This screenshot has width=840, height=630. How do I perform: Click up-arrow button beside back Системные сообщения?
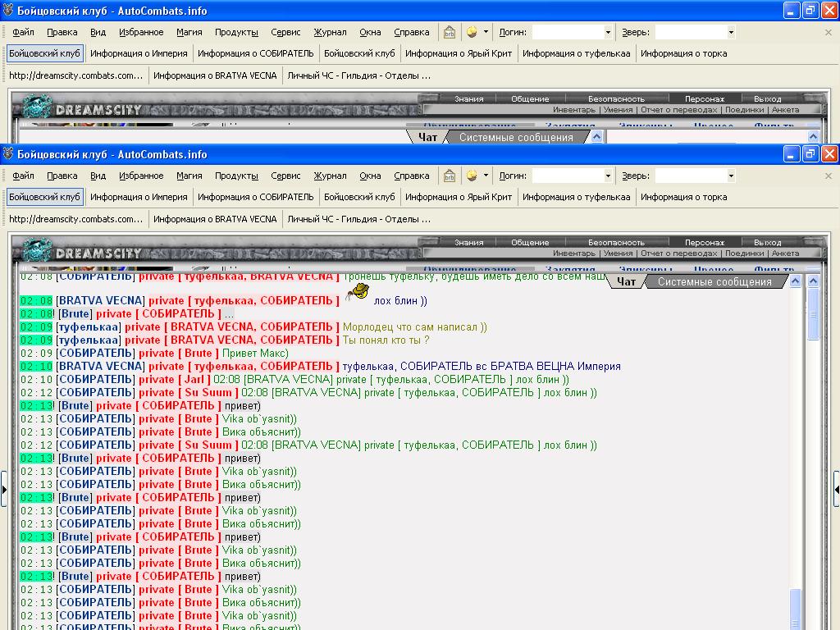(x=597, y=137)
